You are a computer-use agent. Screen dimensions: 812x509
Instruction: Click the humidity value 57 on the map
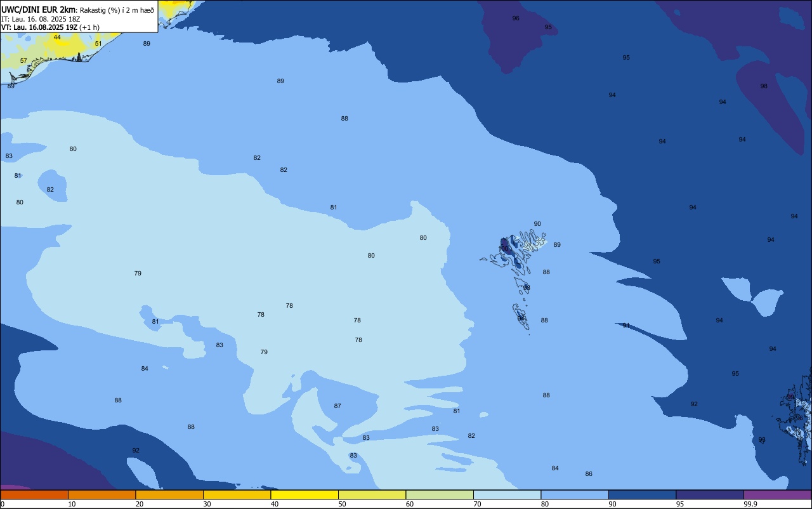23,60
